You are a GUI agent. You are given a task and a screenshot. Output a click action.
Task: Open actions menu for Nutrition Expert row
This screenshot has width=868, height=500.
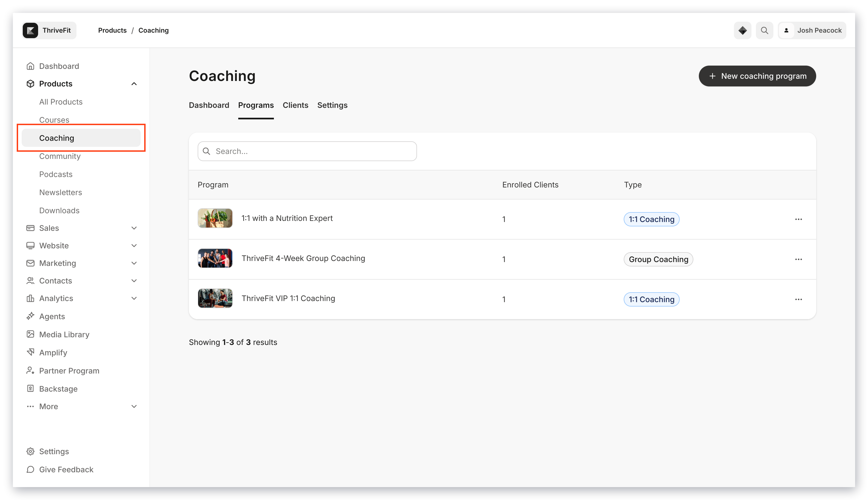tap(798, 219)
